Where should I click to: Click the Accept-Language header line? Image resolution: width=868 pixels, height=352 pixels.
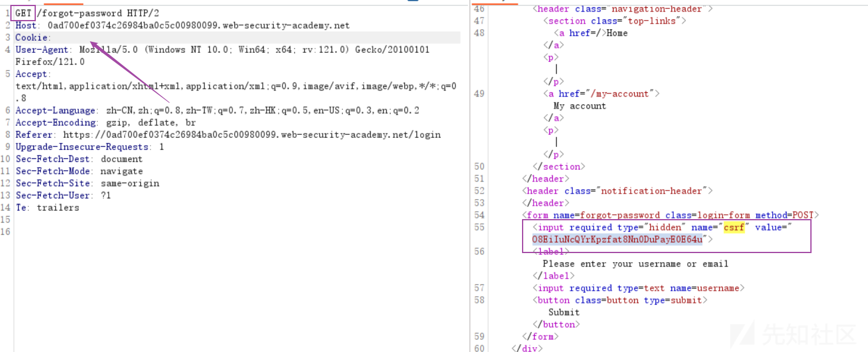(x=217, y=110)
